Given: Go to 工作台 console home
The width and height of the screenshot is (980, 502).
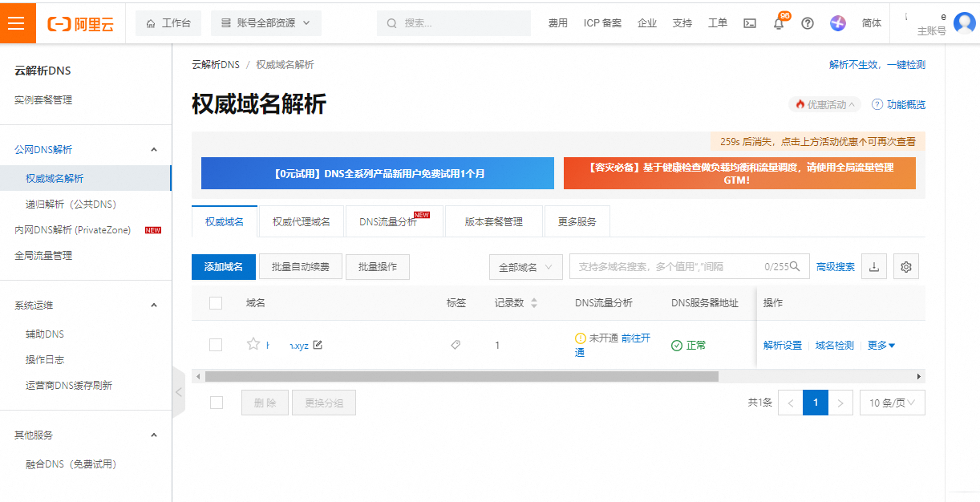Looking at the screenshot, I should point(168,23).
